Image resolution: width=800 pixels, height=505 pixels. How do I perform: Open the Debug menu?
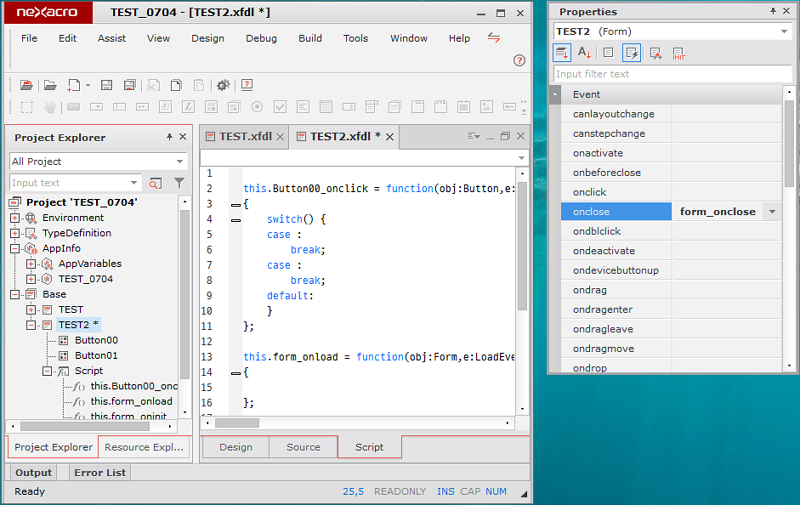261,38
